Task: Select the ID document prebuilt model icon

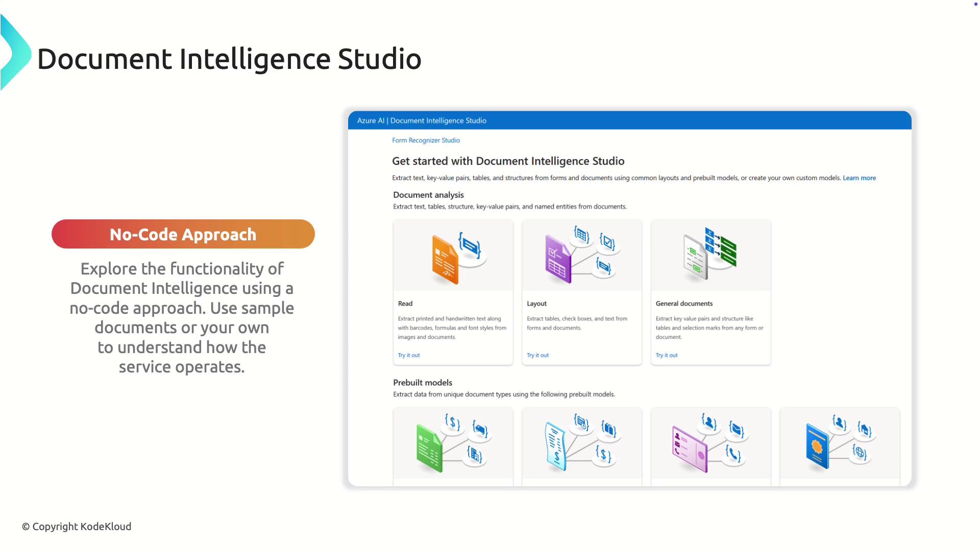Action: pos(690,448)
